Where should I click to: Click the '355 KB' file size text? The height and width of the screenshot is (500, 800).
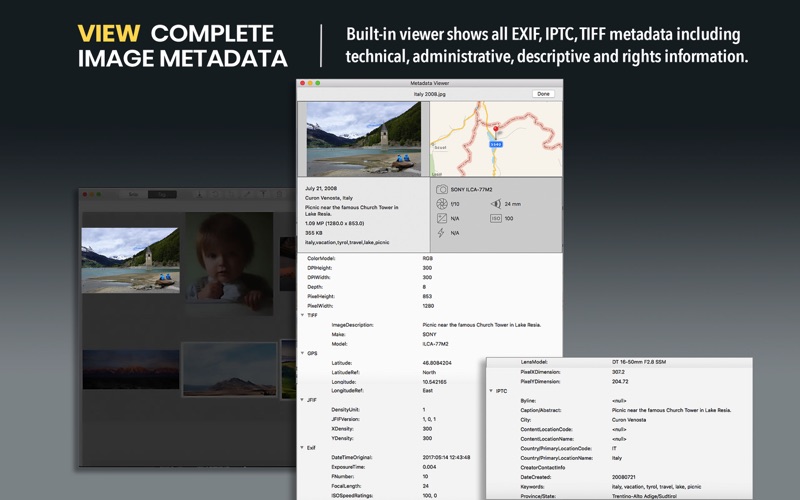coord(314,233)
